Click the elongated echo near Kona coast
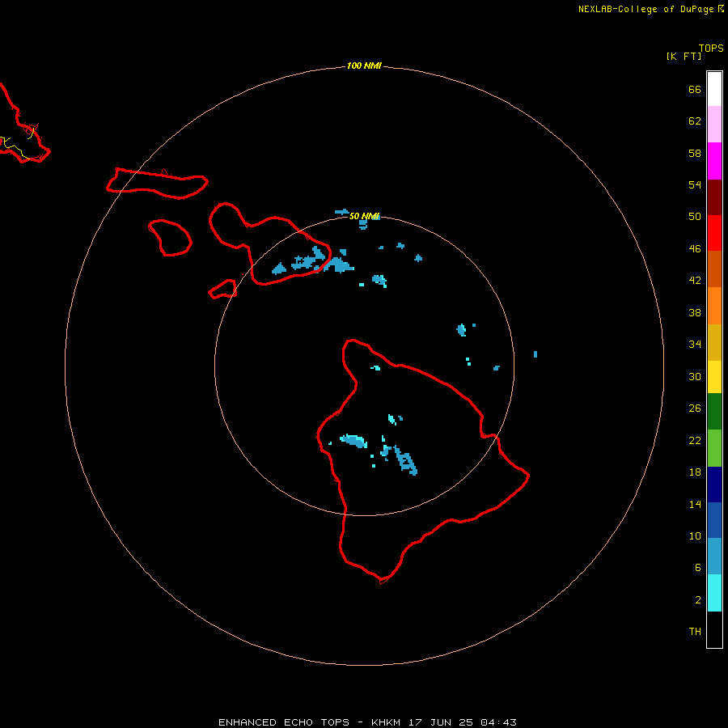The image size is (728, 728). tap(353, 441)
